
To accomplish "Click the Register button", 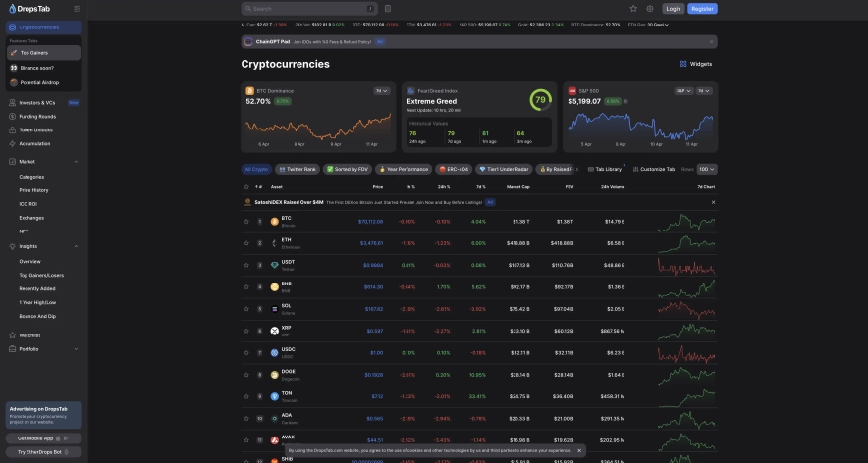I will (x=702, y=9).
